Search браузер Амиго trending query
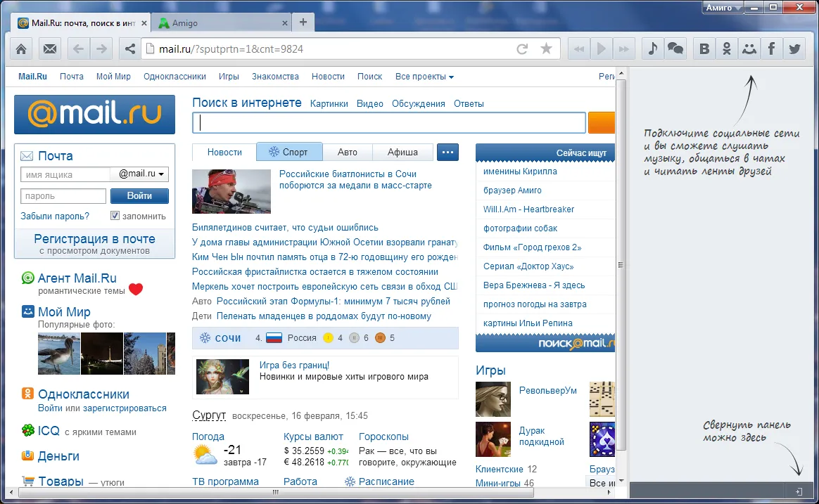 click(512, 190)
